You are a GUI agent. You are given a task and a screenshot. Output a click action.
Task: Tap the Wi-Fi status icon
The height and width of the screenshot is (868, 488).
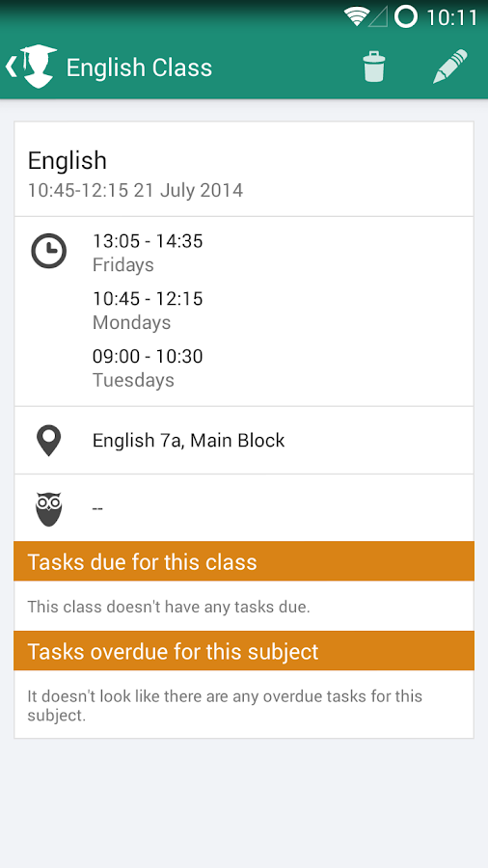click(356, 17)
